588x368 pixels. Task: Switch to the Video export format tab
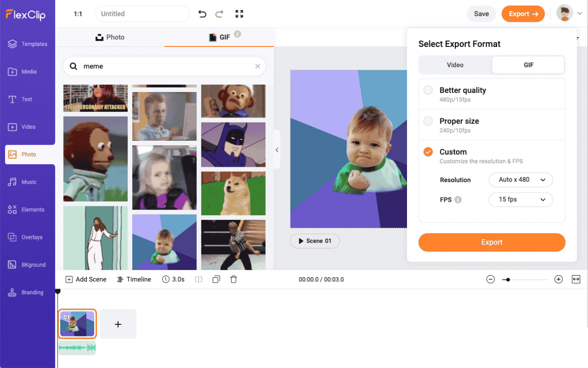click(455, 65)
